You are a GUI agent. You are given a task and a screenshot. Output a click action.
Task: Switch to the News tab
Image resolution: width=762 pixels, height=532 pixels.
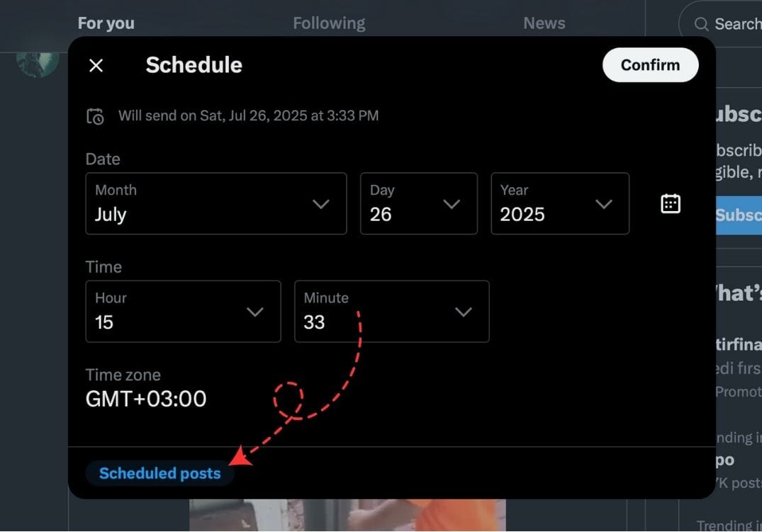[x=544, y=22]
